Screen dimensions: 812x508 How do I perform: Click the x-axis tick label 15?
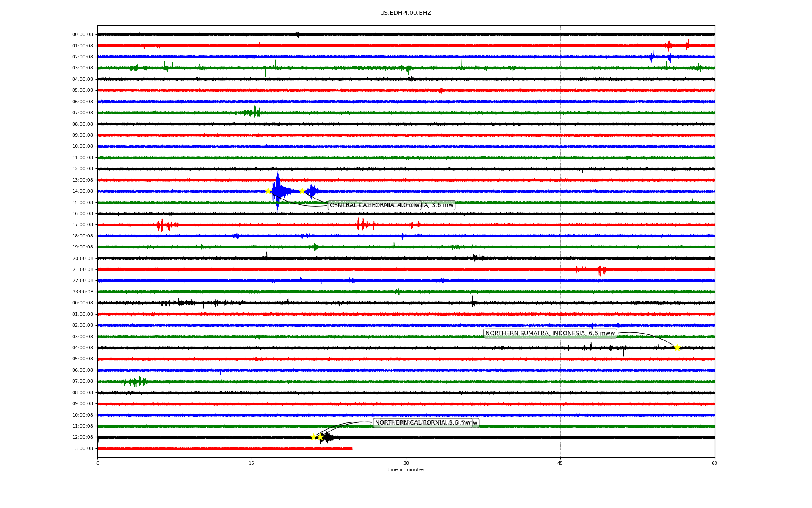click(252, 464)
